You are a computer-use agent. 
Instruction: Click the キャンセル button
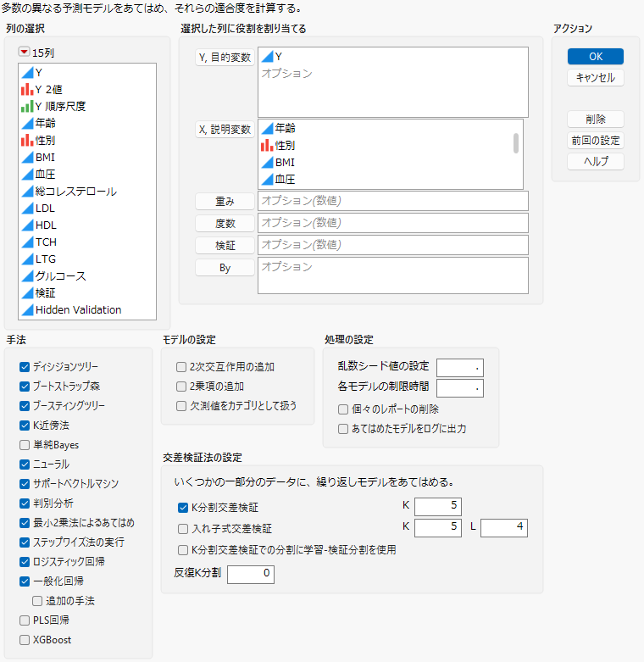596,78
